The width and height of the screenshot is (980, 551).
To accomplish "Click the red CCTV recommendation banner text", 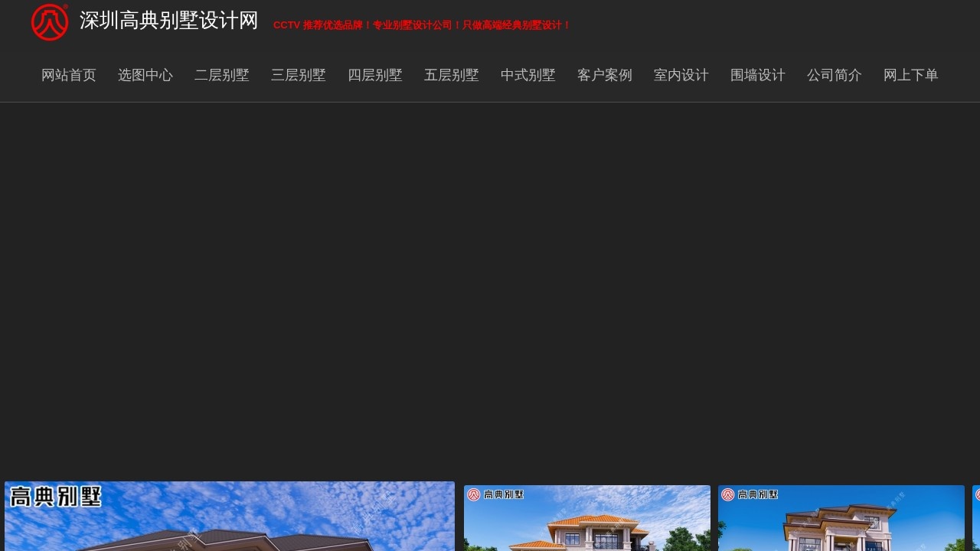I will (422, 25).
